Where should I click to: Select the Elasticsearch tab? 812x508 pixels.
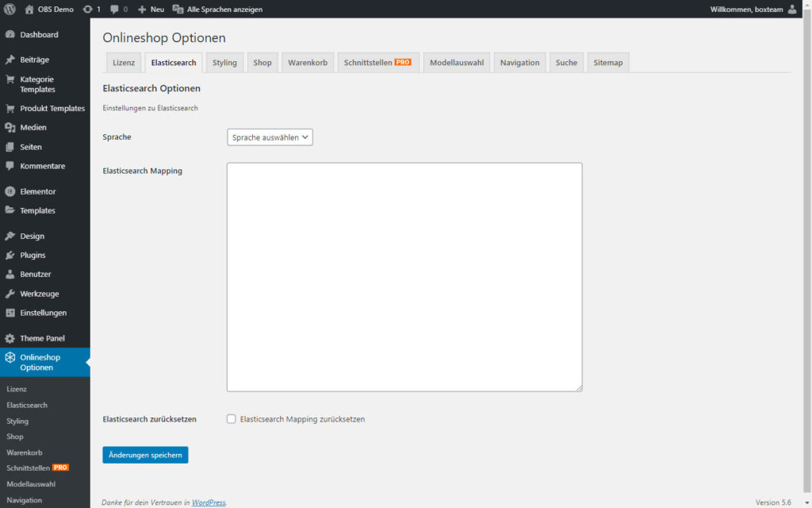point(174,62)
